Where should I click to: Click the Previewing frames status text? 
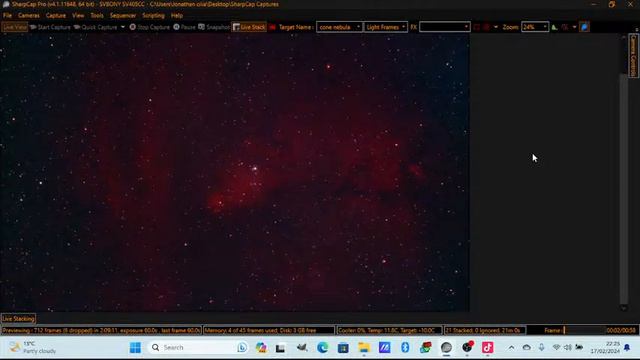(x=101, y=330)
